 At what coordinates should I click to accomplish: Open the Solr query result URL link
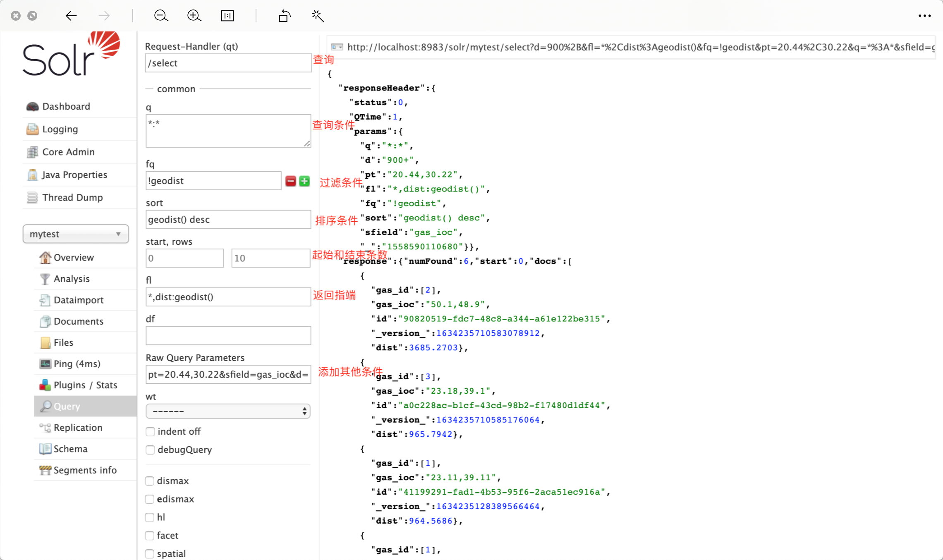[620, 47]
